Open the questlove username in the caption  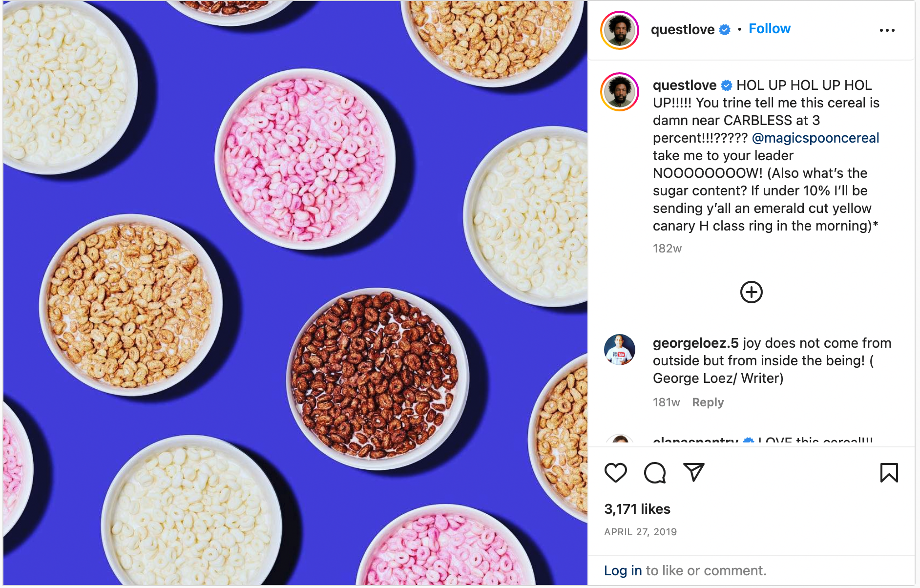tap(685, 85)
